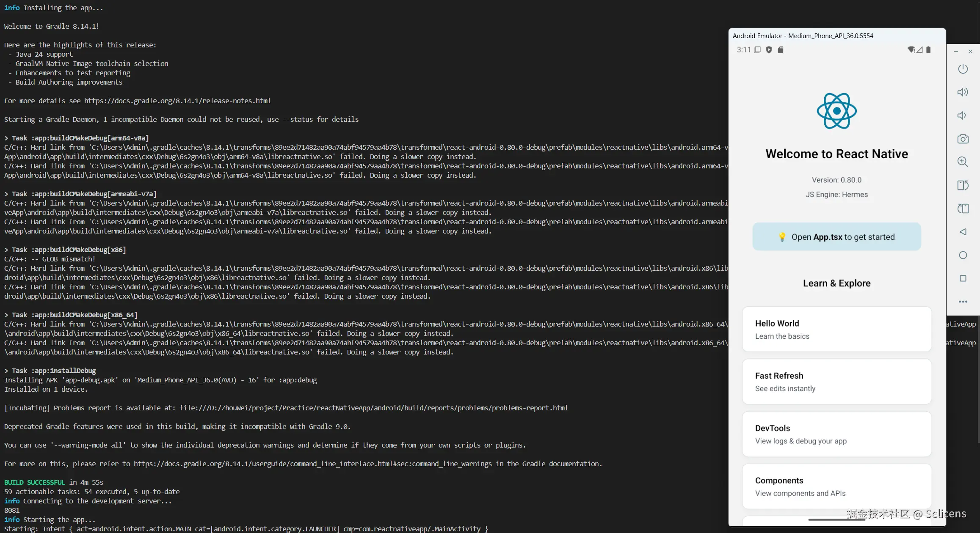
Task: Take a screenshot with the camera icon
Action: tap(963, 139)
